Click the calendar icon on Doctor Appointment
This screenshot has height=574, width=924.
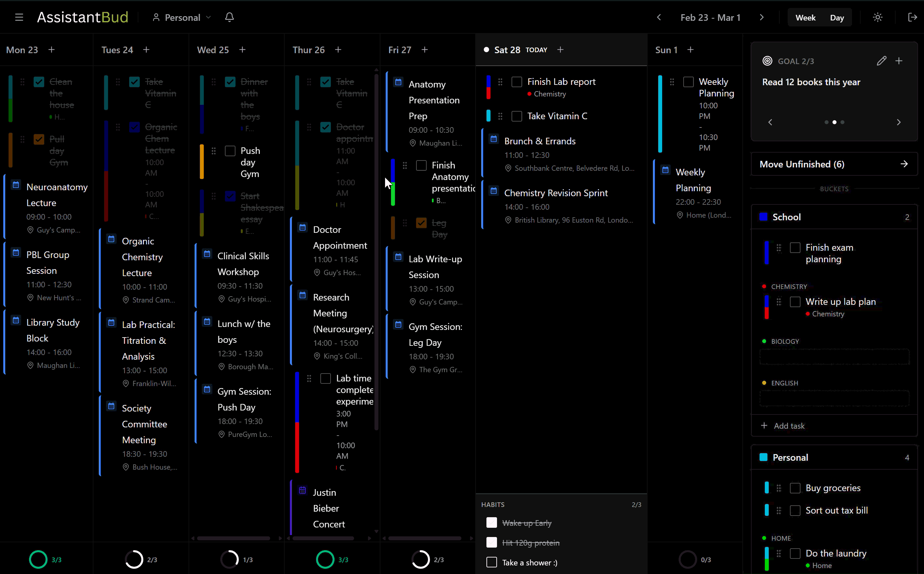[302, 228]
